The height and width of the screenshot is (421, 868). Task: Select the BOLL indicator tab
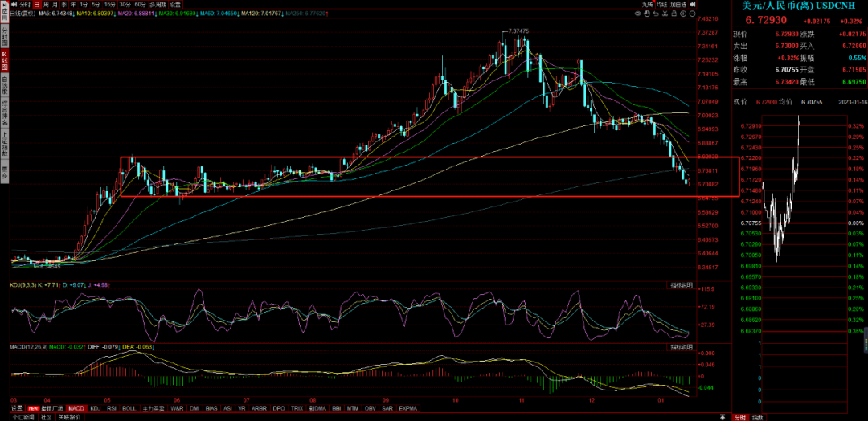pyautogui.click(x=129, y=408)
